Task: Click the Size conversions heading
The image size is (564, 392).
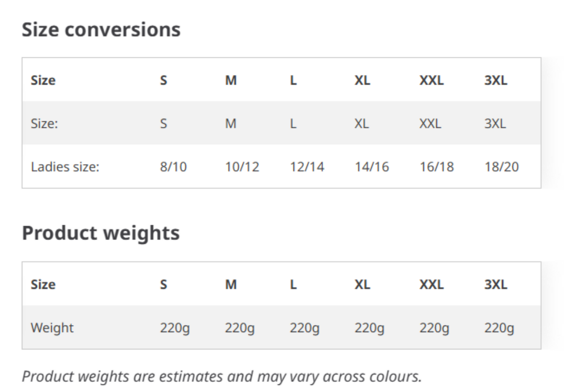Action: (101, 30)
